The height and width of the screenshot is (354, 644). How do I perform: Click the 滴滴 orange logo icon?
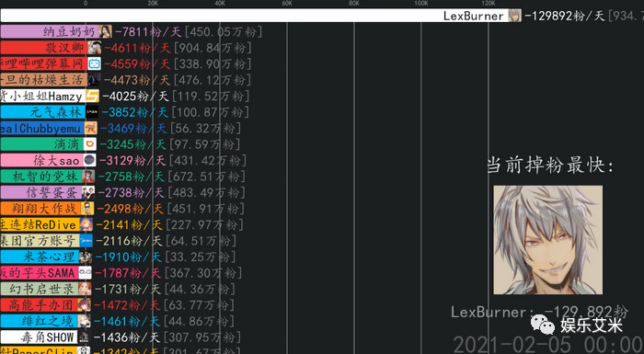pos(90,144)
